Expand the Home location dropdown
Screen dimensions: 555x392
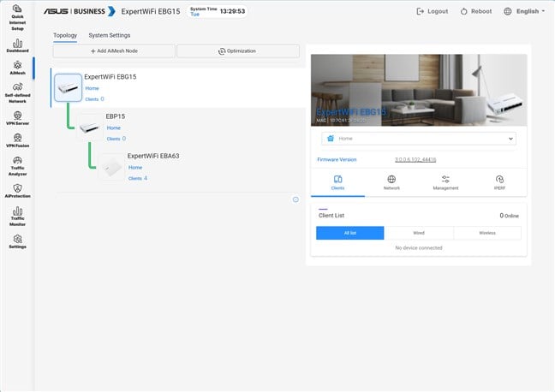tap(418, 139)
